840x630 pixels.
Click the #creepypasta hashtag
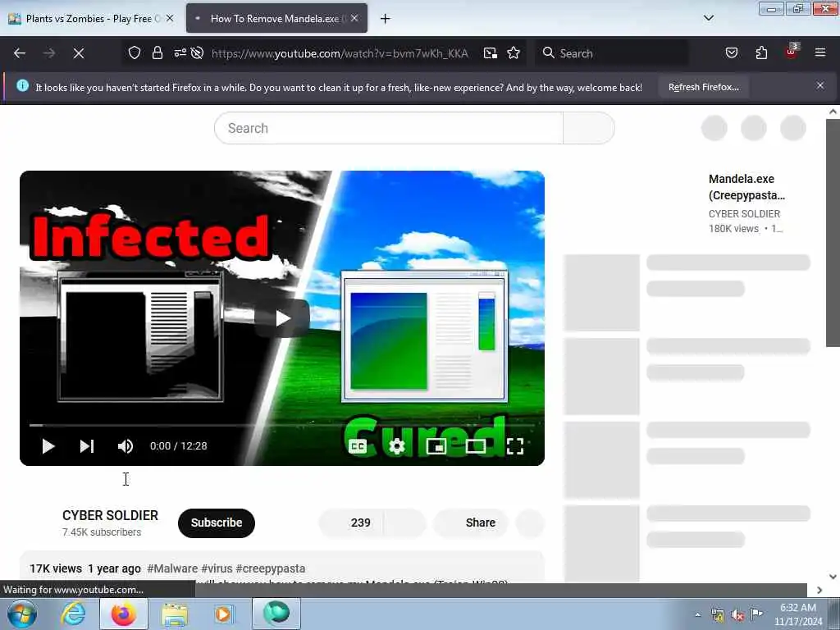tap(271, 568)
